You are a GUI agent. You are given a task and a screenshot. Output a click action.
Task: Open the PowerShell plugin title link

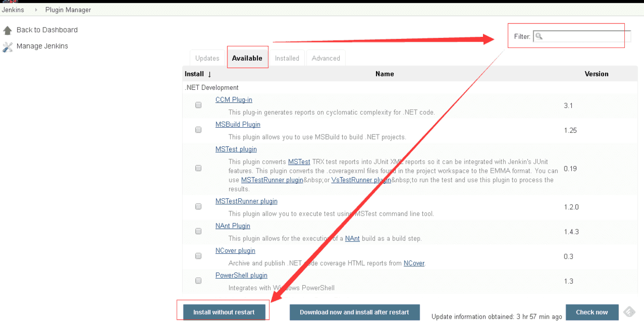[x=242, y=275]
